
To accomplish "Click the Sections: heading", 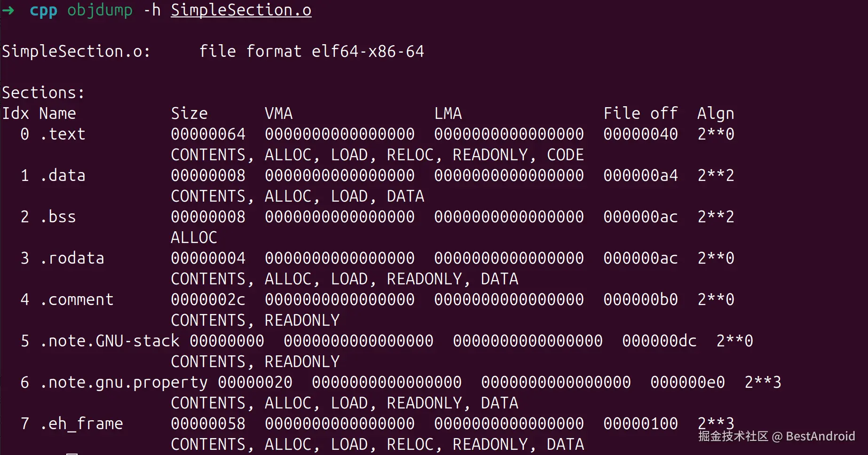I will [x=43, y=93].
